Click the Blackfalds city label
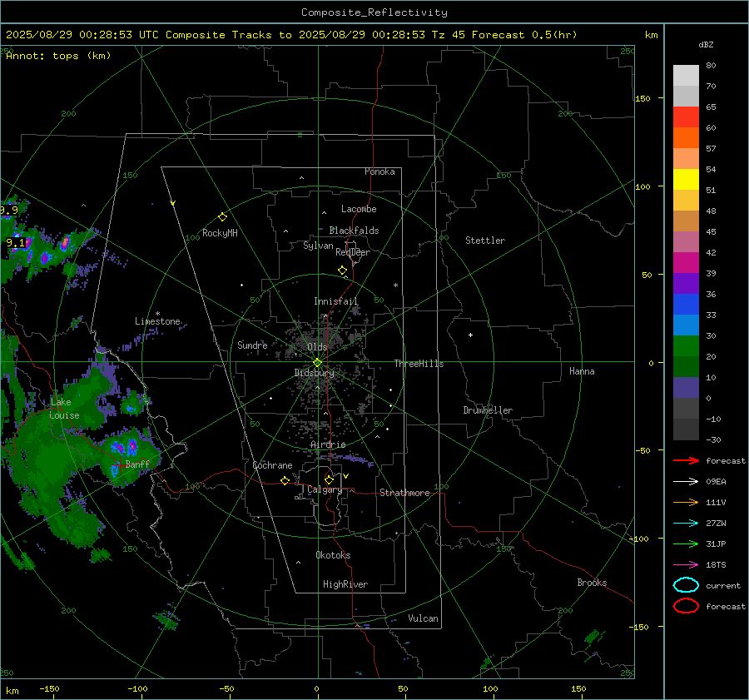The image size is (749, 700). 354,231
